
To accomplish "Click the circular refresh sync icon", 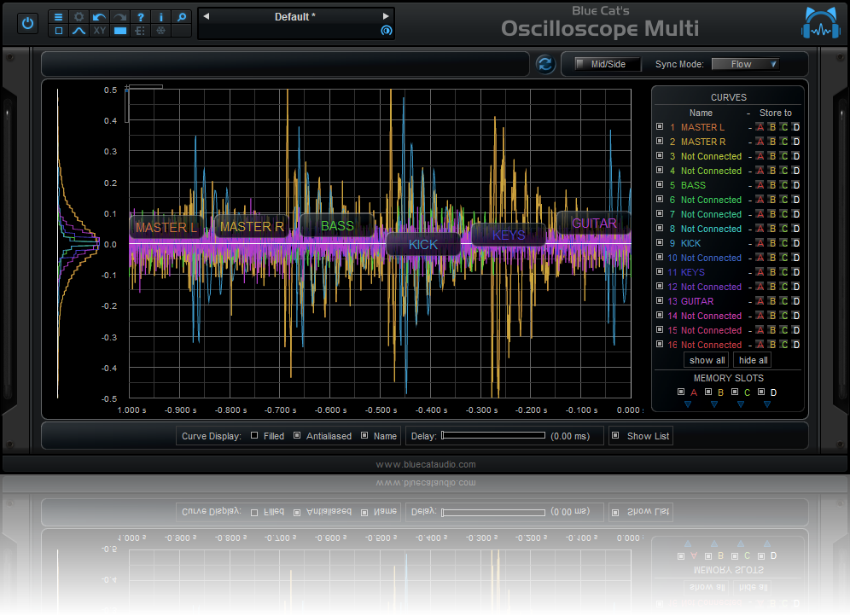I will pos(545,64).
